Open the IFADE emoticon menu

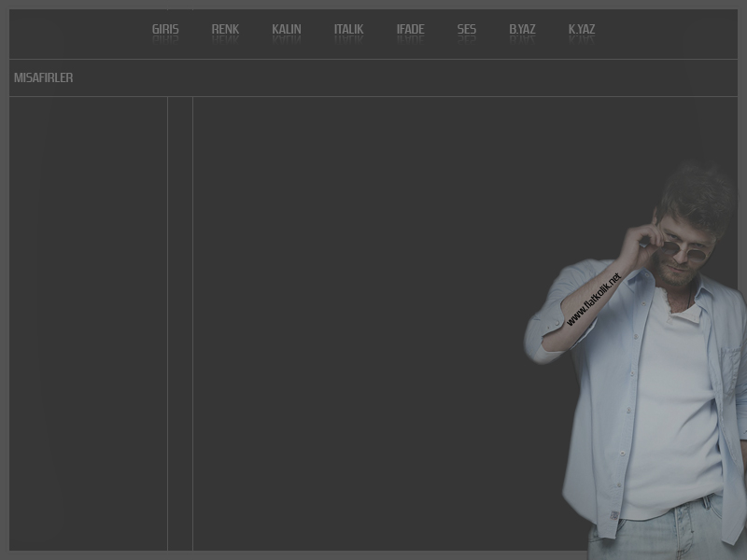410,29
